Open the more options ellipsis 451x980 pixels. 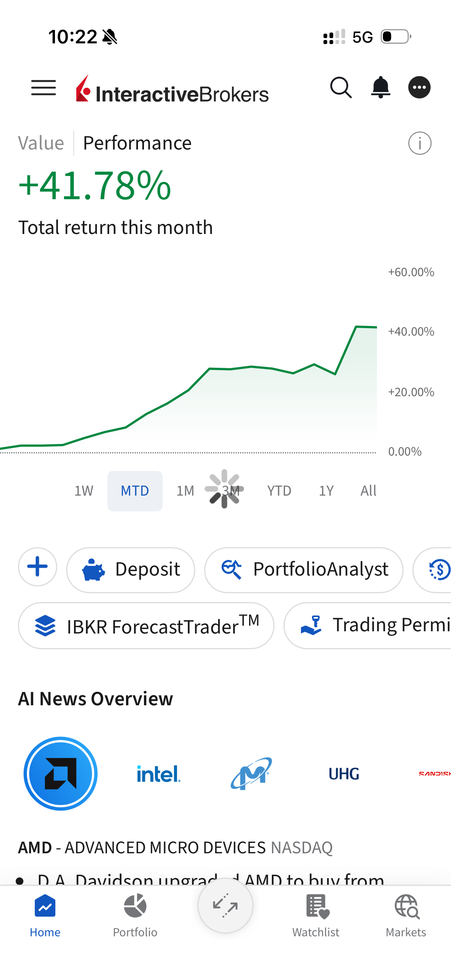tap(419, 87)
